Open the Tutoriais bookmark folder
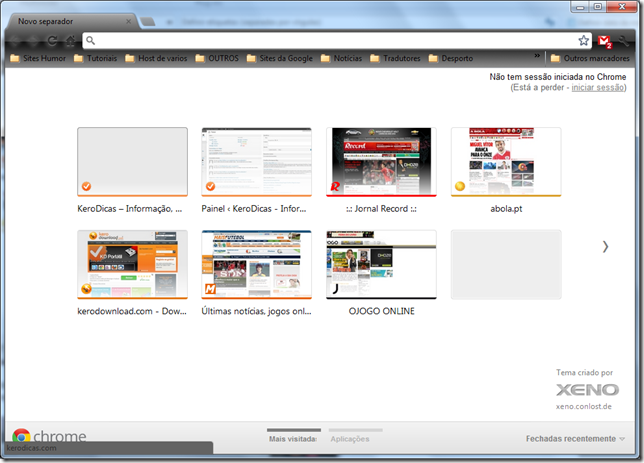 pos(95,58)
